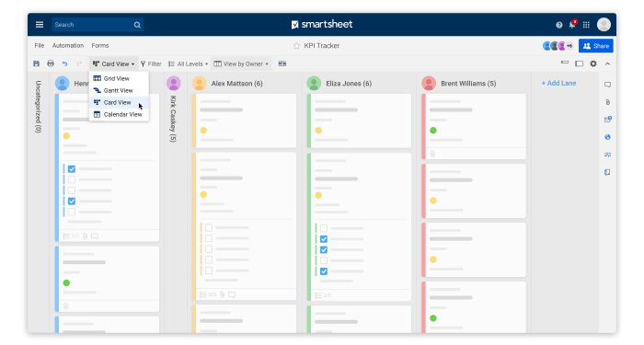Click attachment icon on Brent Williams first card
Screen dimensions: 644x345
coord(432,154)
